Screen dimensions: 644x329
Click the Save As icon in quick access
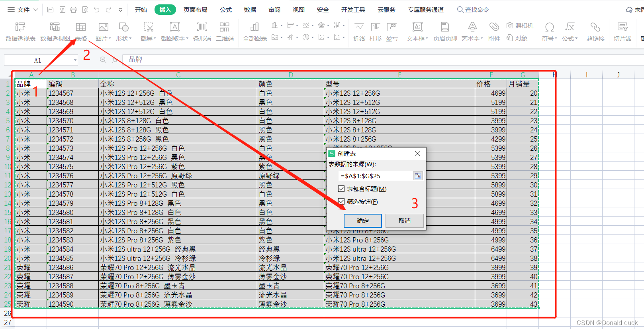tap(62, 10)
